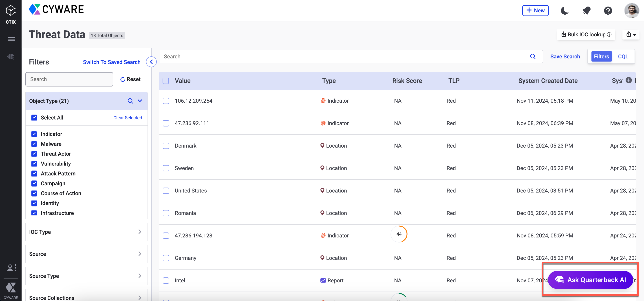Toggle the Select All checkbox

point(34,117)
